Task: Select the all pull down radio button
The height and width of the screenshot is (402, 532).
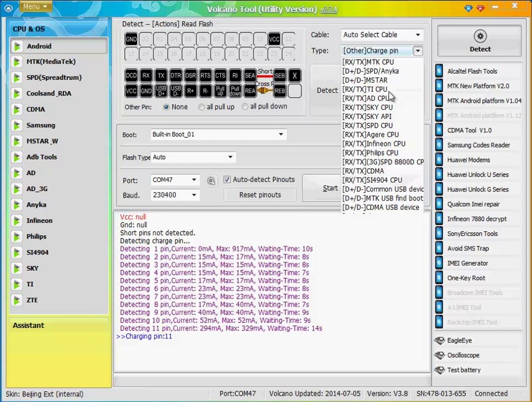Action: (245, 107)
